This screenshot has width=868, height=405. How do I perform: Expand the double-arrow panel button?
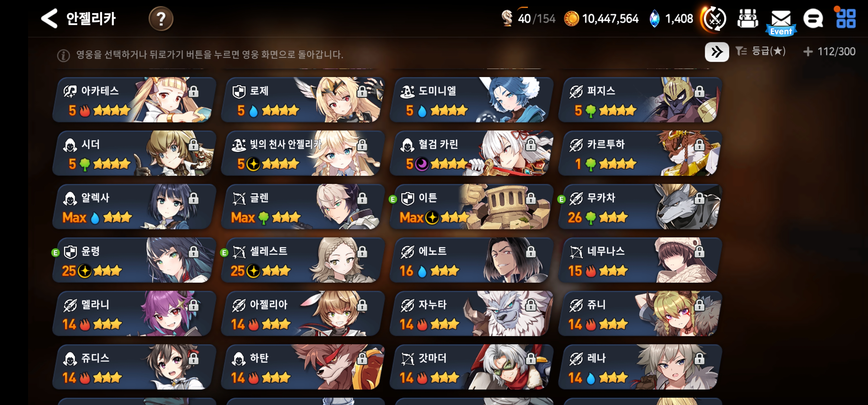[717, 52]
